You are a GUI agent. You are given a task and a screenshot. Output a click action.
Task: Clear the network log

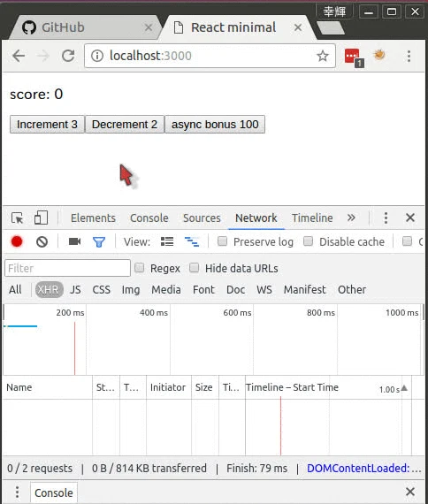click(42, 241)
